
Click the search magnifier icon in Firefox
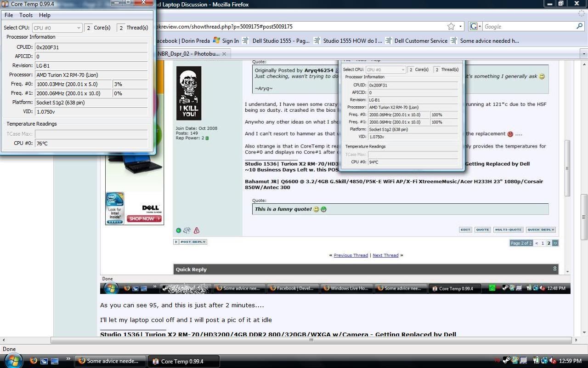[x=580, y=27]
